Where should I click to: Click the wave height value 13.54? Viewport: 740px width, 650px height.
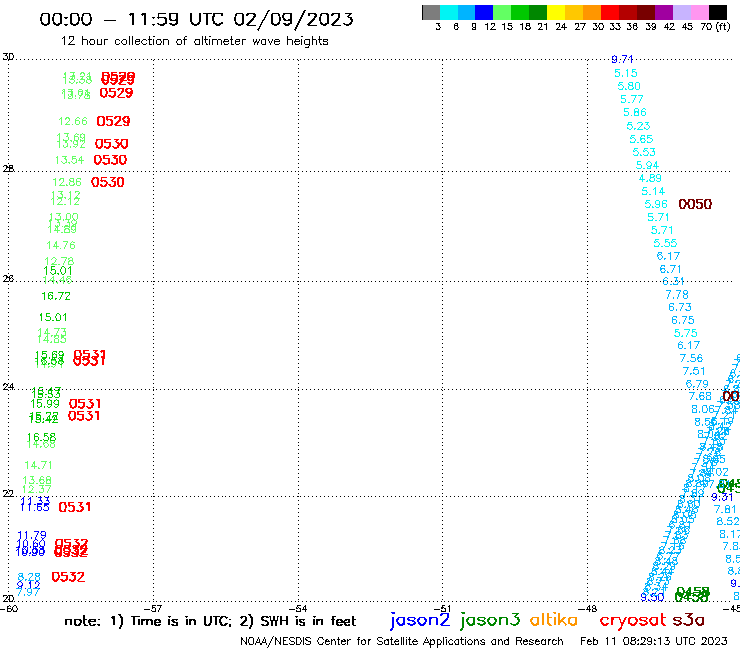tap(69, 160)
